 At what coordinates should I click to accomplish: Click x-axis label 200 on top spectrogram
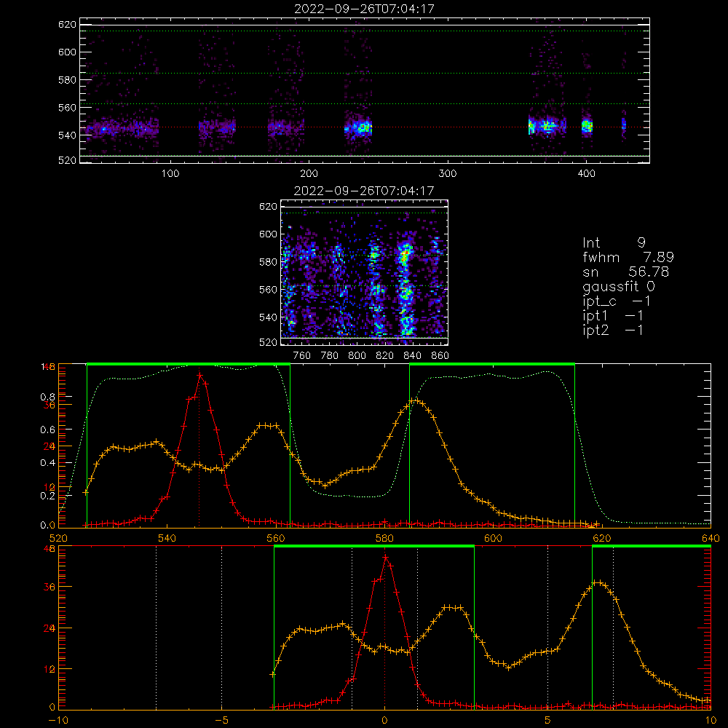click(x=309, y=174)
